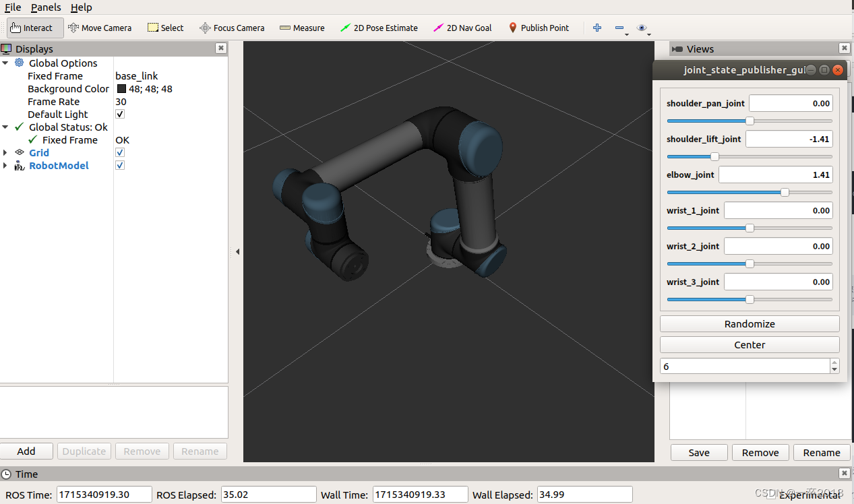854x504 pixels.
Task: Click the elbow_joint value field
Action: [775, 175]
